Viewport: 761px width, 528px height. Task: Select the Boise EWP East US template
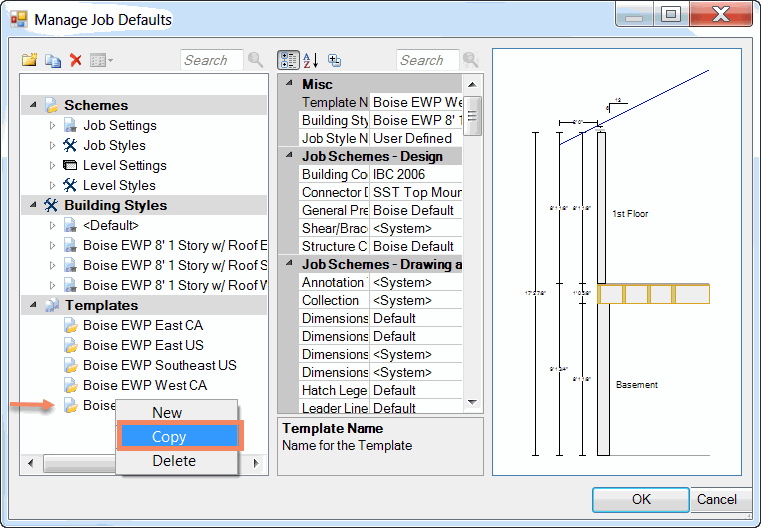coord(143,345)
